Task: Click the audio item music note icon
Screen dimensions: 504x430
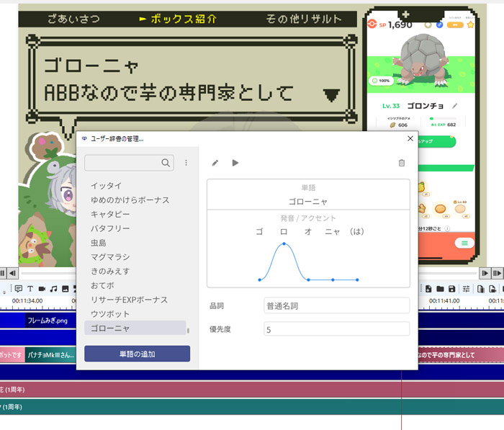Action: 53,289
